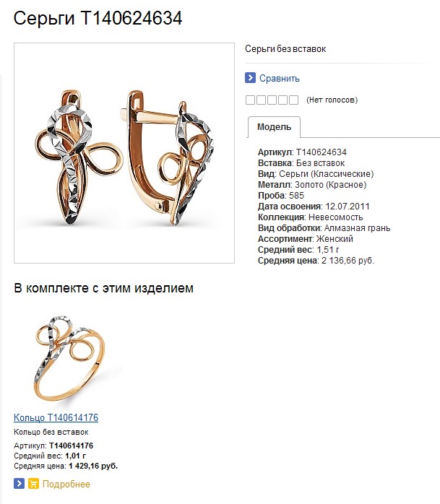
Task: Click the blue arrow icon beside Сравнить
Action: coord(250,78)
